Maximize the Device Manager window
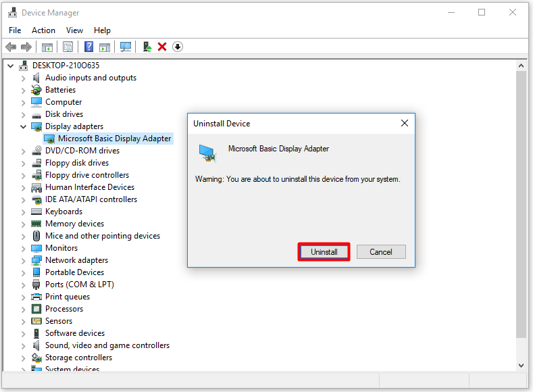The width and height of the screenshot is (533, 392). [x=482, y=13]
